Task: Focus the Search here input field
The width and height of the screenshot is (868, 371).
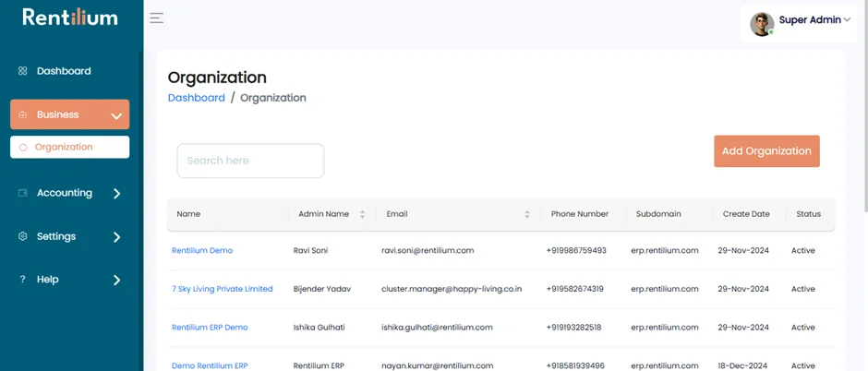Action: [x=250, y=161]
